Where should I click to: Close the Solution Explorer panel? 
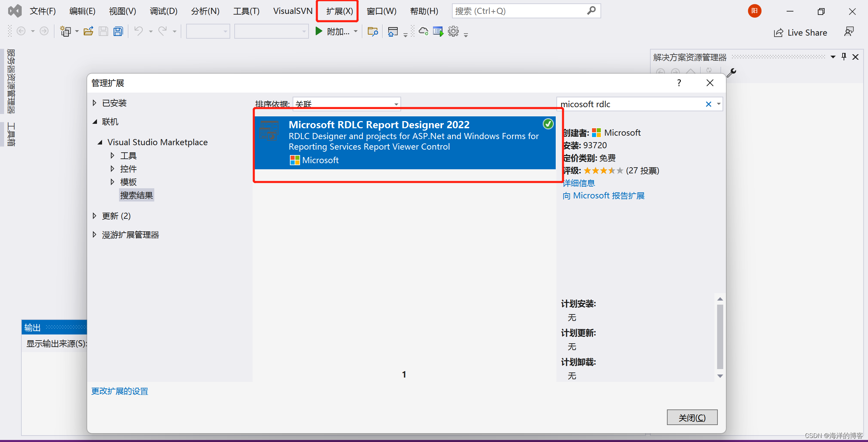855,57
